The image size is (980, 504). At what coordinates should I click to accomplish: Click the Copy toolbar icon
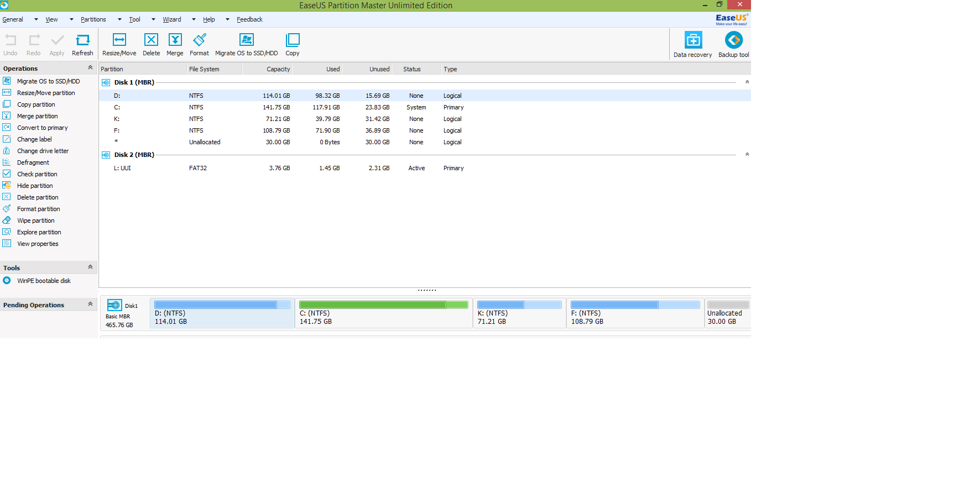[x=293, y=40]
